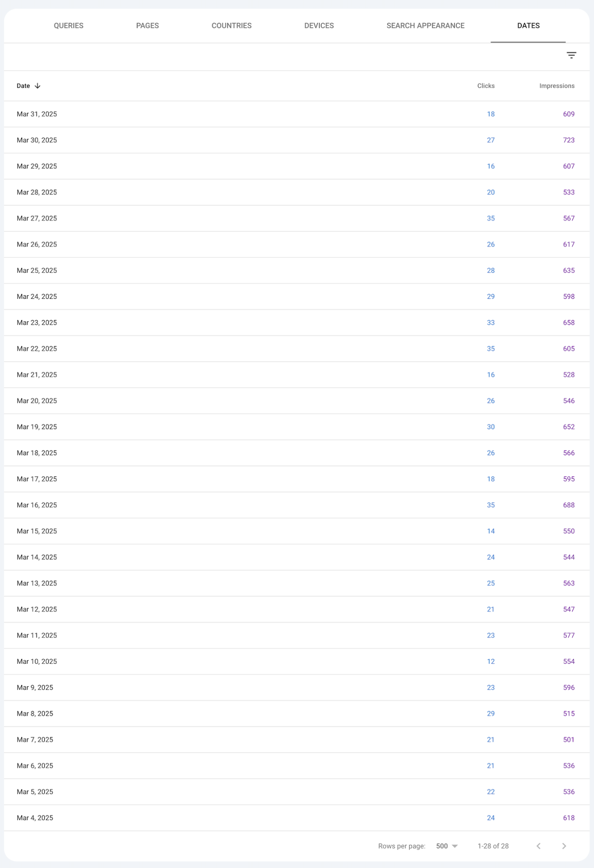Select the Devices tab
594x868 pixels.
click(x=319, y=26)
